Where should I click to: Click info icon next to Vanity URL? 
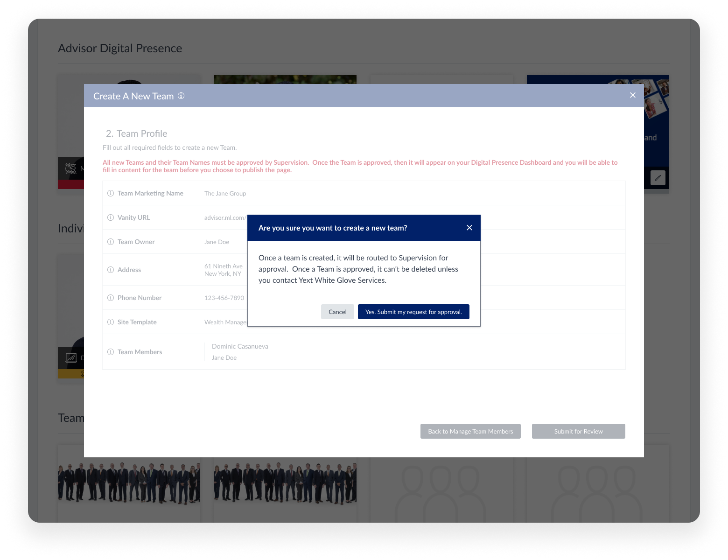(111, 217)
